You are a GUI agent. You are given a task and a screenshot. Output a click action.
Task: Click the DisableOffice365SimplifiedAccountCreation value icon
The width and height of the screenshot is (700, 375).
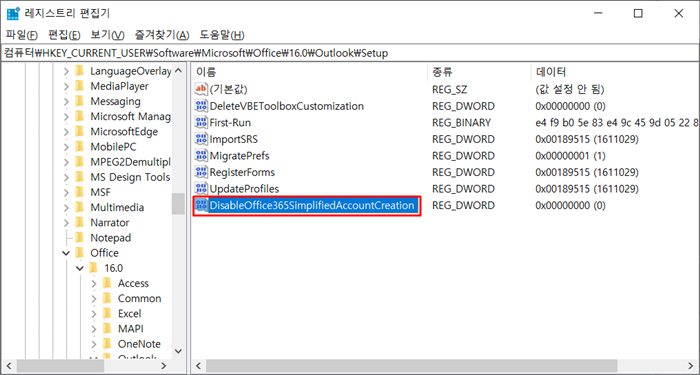(x=201, y=205)
